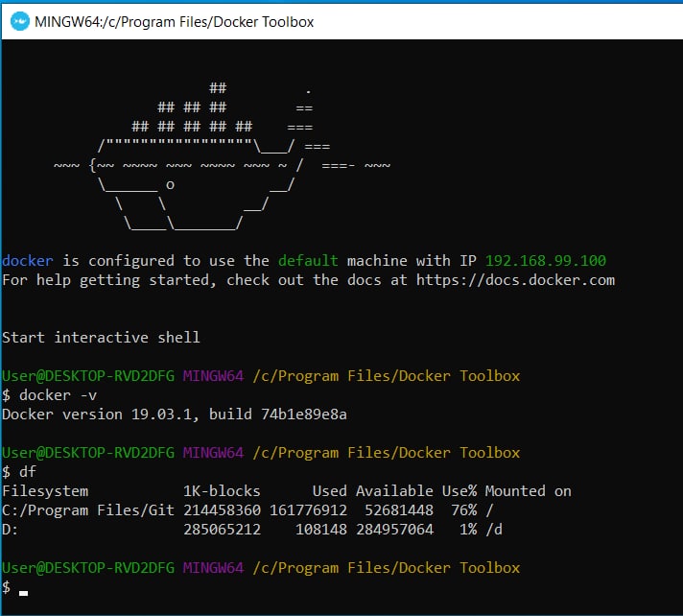Click the blue word 'docker' in welcome message
This screenshot has height=616, width=683.
[28, 261]
